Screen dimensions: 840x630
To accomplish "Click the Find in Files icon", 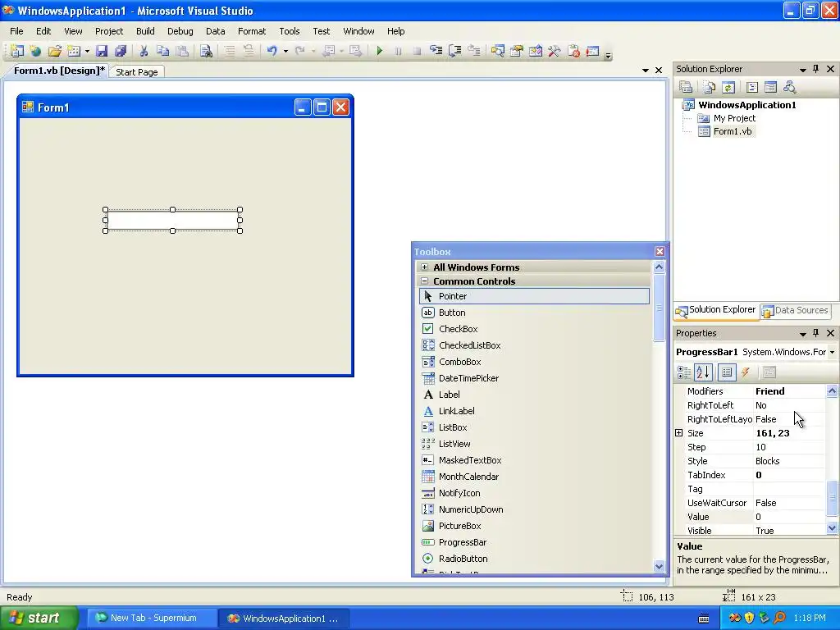I will (x=206, y=51).
